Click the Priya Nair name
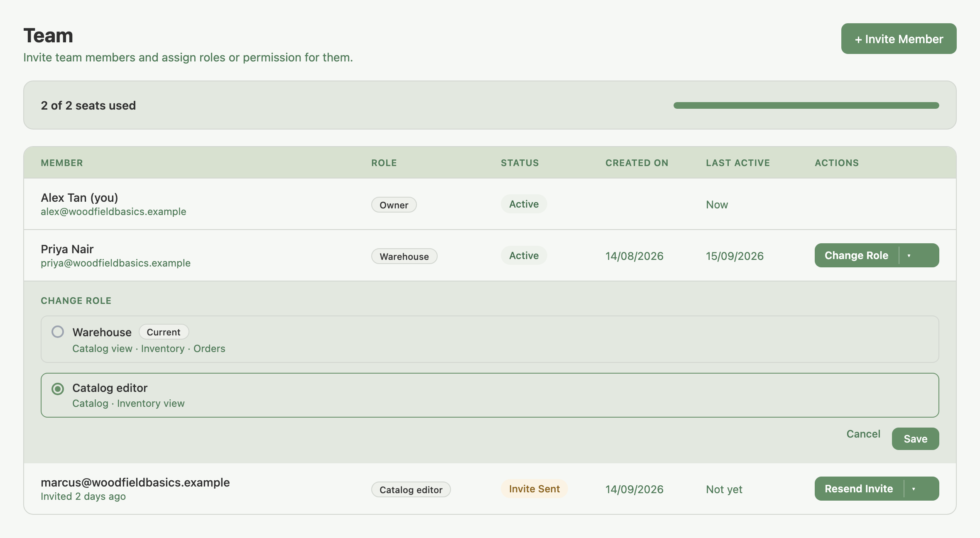980x538 pixels. 67,249
